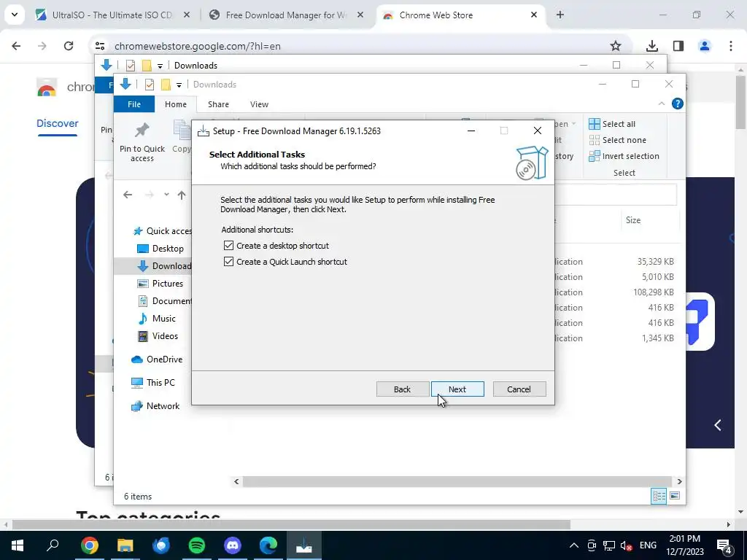Toggle Chrome side panel
Viewport: 747px width, 560px height.
tap(678, 46)
